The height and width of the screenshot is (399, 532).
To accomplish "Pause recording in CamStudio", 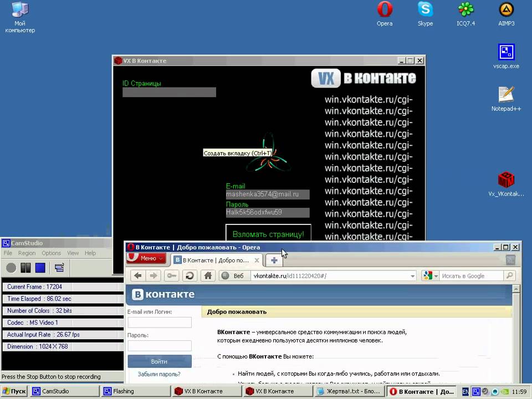I will 26,268.
